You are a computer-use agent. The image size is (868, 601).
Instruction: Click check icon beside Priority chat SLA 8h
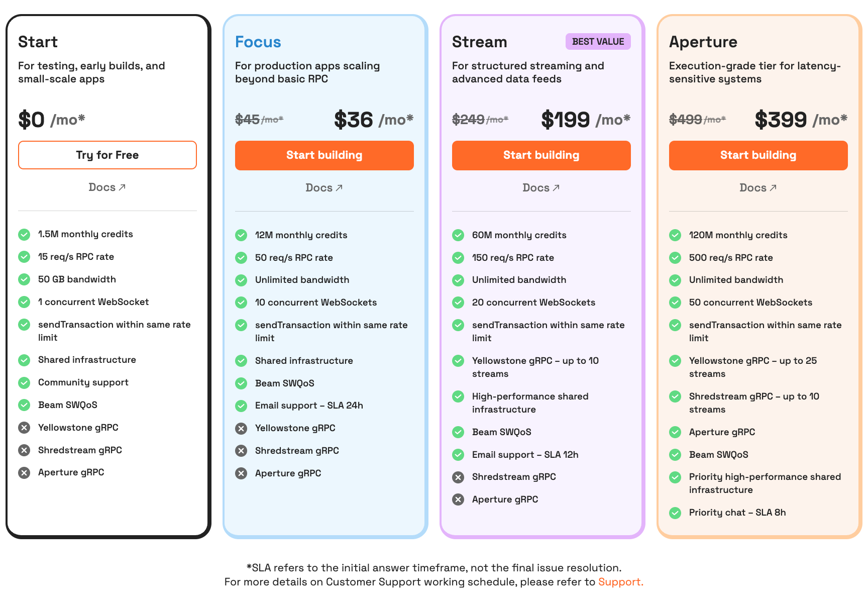675,513
